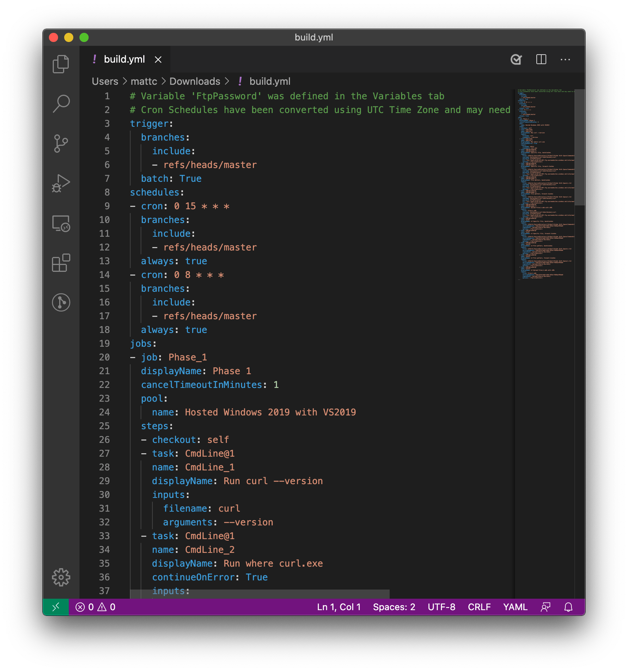This screenshot has width=628, height=672.
Task: Change language mode from YAML
Action: 515,607
